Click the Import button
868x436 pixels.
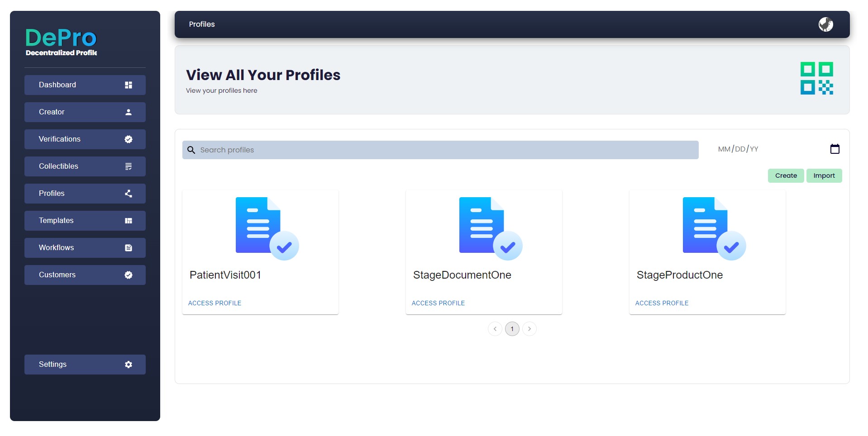[824, 176]
